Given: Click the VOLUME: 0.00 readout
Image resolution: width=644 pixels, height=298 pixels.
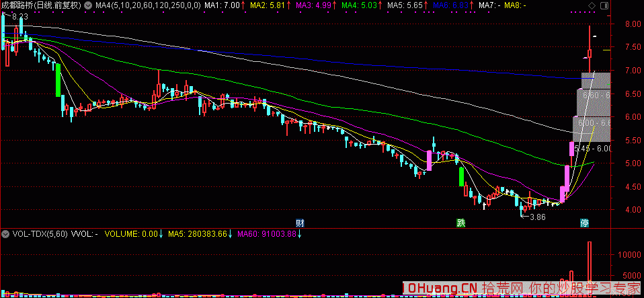Looking at the screenshot, I should (132, 234).
